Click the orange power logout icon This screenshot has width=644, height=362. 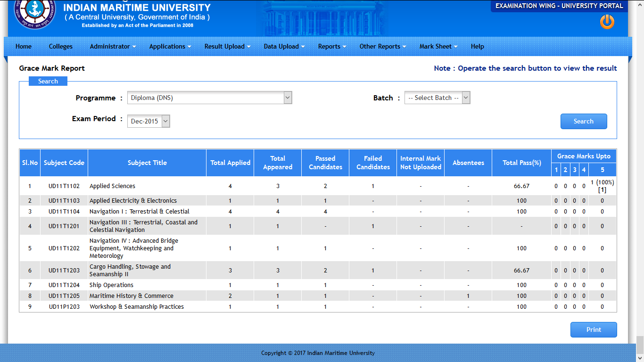click(x=607, y=22)
